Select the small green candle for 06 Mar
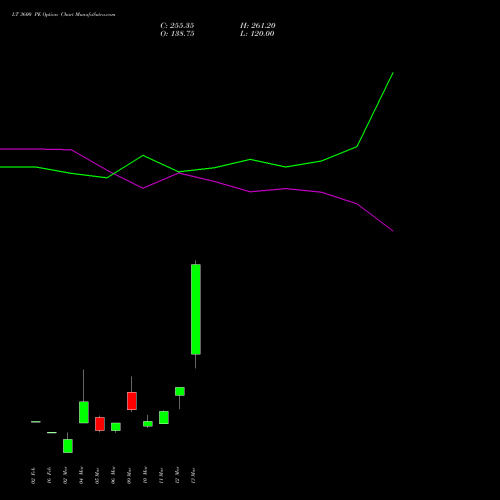Viewport: 500px width, 500px height. [x=116, y=427]
